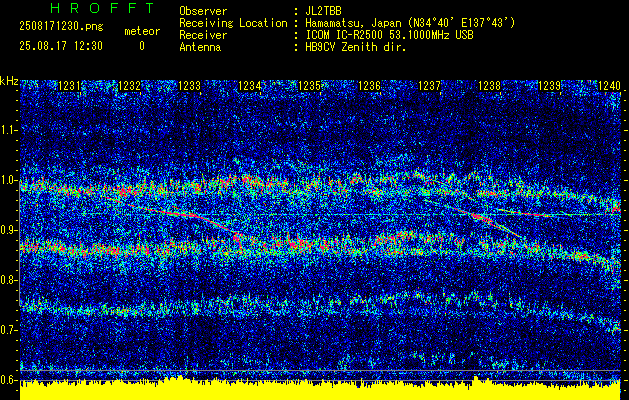This screenshot has height=400, width=629.
Task: Click the 0.6 frequency axis label
Action: (9, 380)
